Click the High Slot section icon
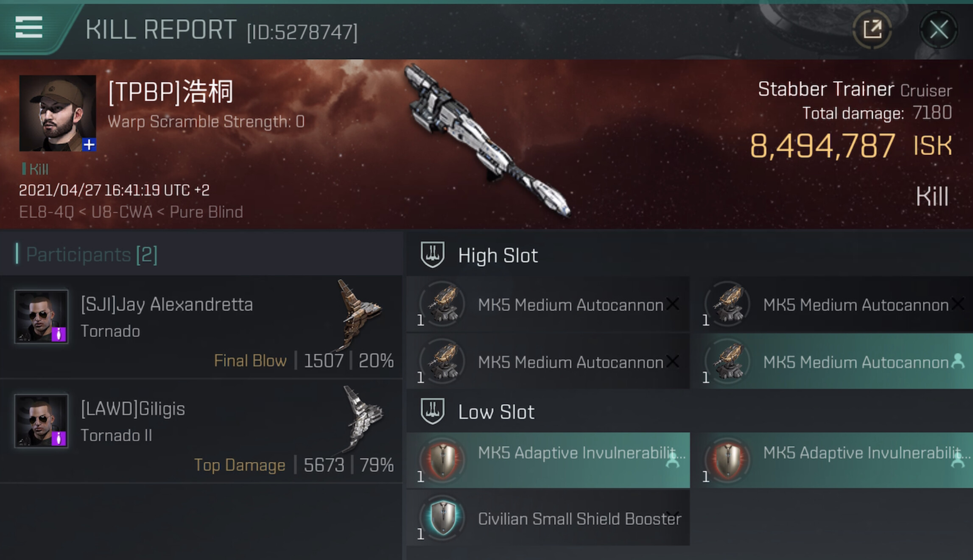973x560 pixels. pos(432,254)
